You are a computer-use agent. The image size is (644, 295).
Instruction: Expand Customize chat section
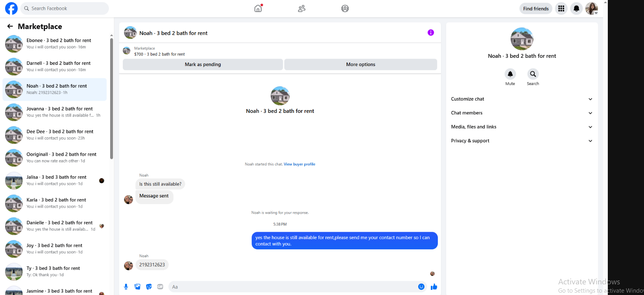coord(522,99)
